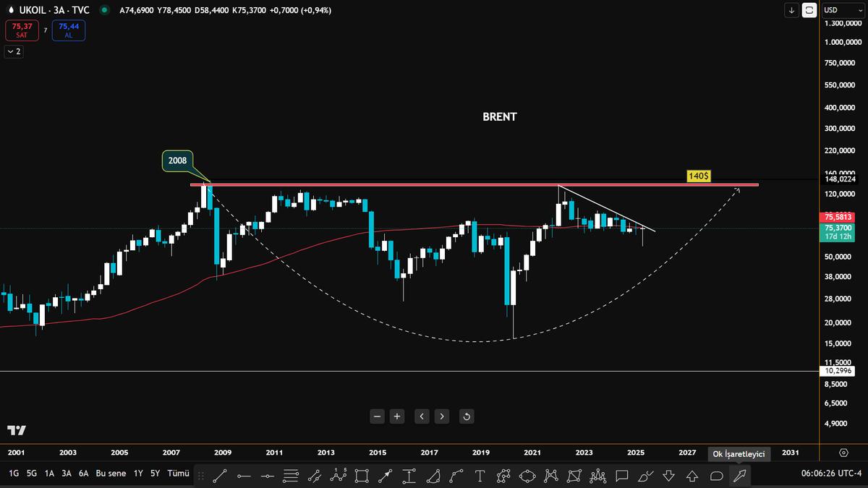
Task: Select the brush drawing tool
Action: click(x=645, y=476)
